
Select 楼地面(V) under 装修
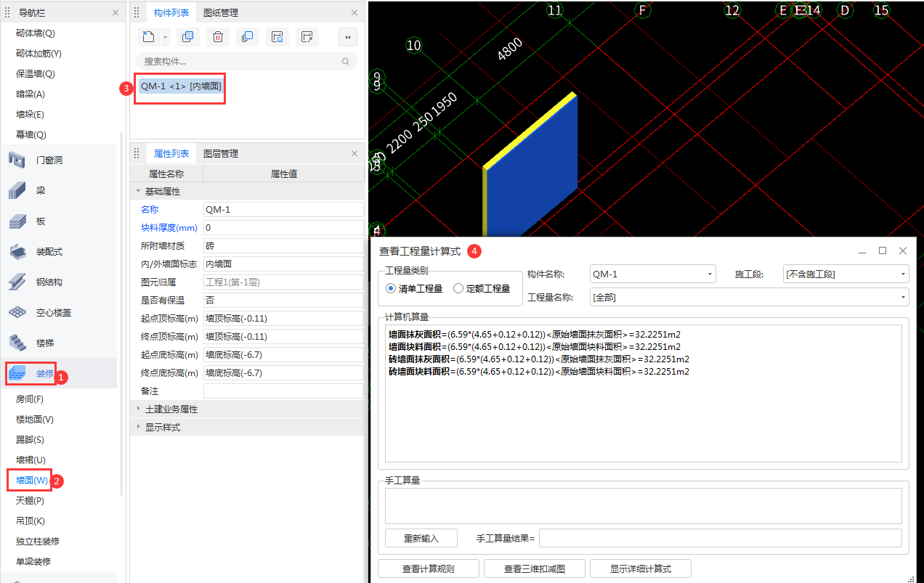click(x=35, y=419)
